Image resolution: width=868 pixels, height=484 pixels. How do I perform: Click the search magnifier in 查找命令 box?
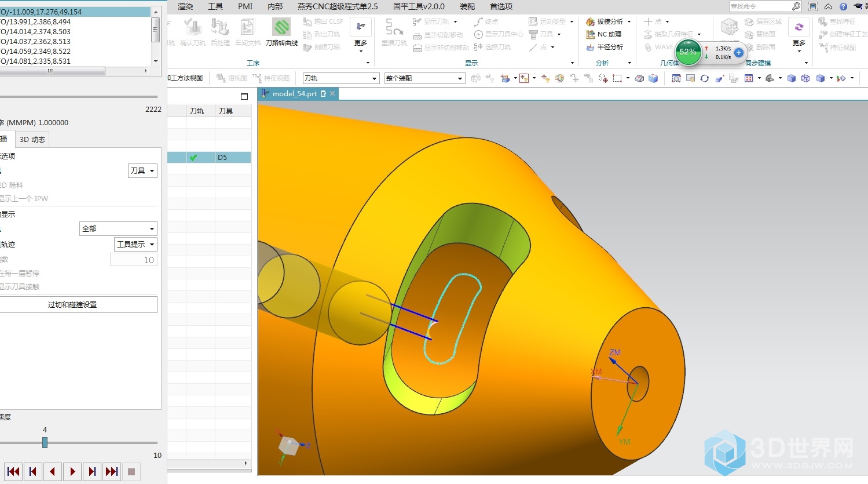point(796,6)
